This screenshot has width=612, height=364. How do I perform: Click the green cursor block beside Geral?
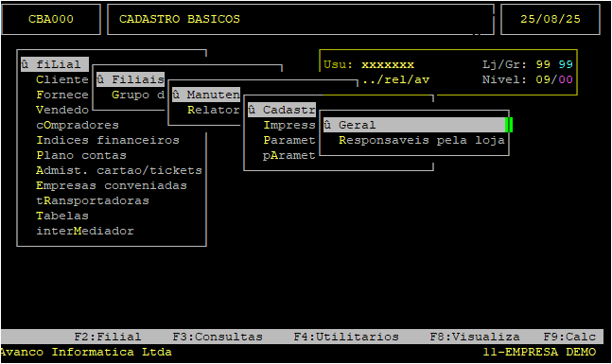pyautogui.click(x=509, y=125)
